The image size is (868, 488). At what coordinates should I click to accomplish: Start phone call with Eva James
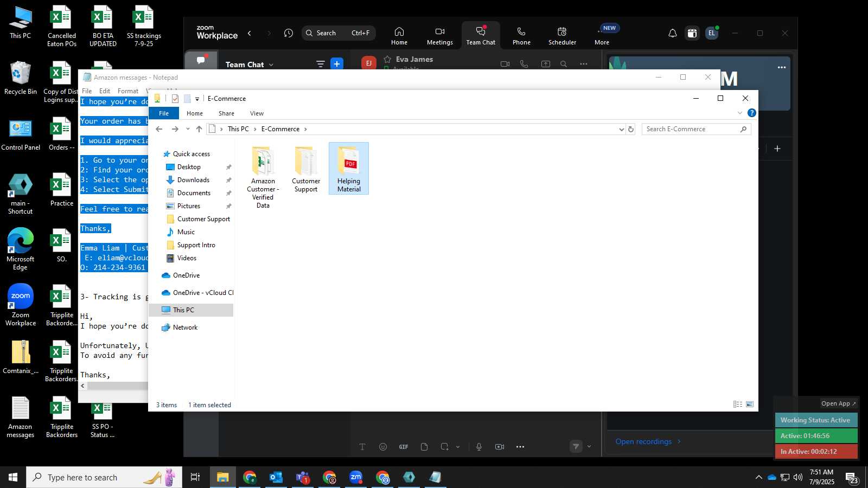tap(524, 64)
